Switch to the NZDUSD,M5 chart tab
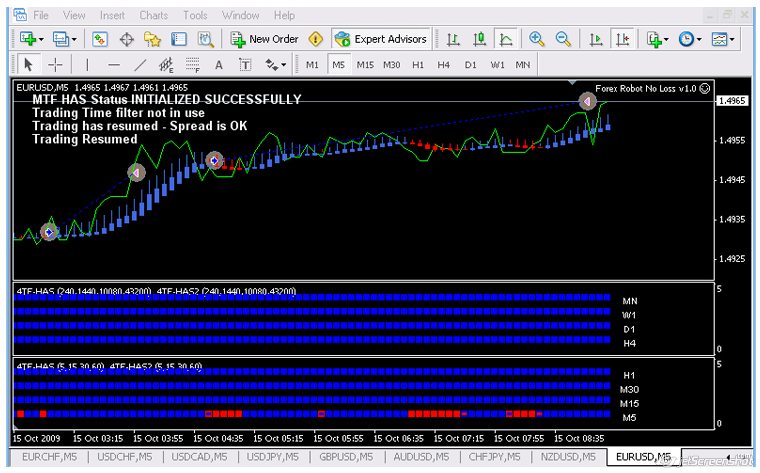This screenshot has width=760, height=473. click(568, 457)
